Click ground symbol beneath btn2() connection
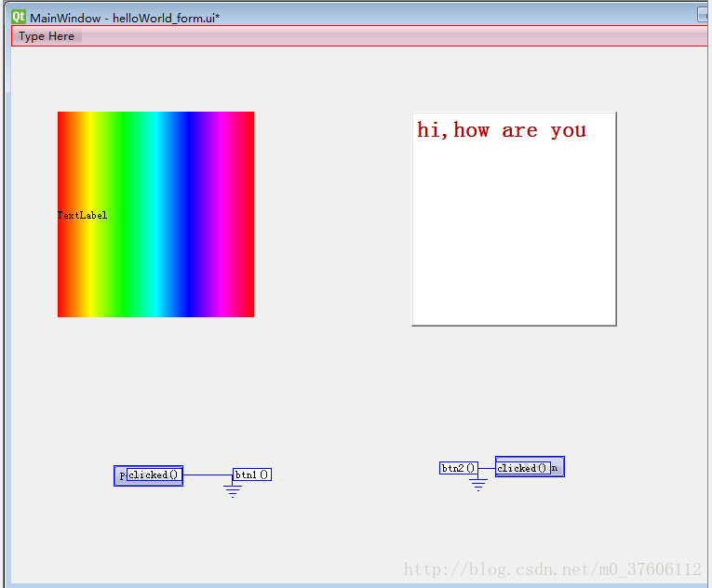Image resolution: width=712 pixels, height=588 pixels. point(478,485)
